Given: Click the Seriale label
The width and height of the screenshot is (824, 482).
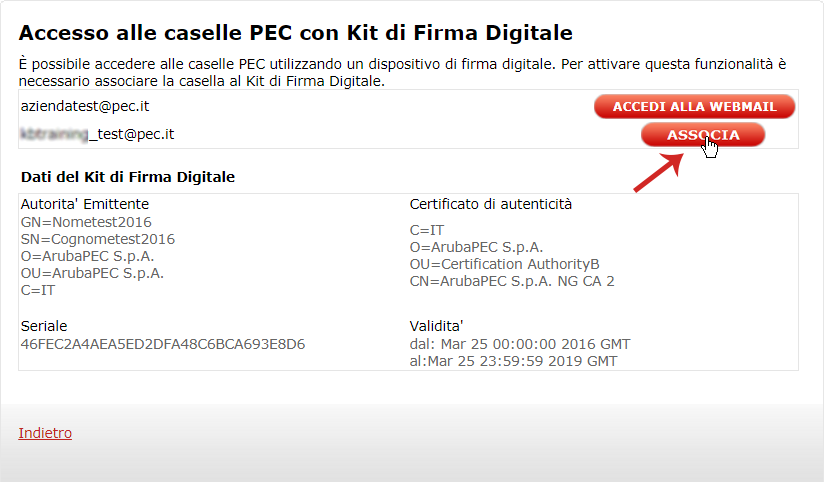Looking at the screenshot, I should click(x=44, y=326).
